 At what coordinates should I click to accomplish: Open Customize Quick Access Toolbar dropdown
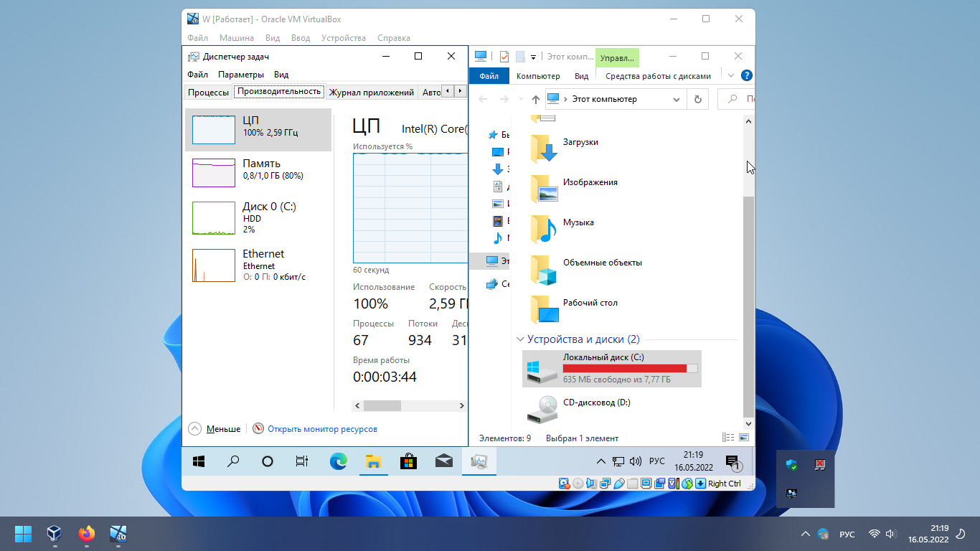[x=534, y=57]
